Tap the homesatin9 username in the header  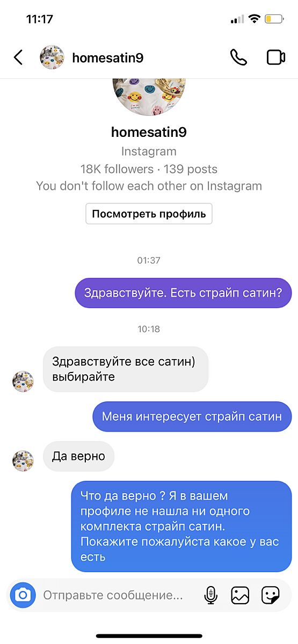[108, 58]
